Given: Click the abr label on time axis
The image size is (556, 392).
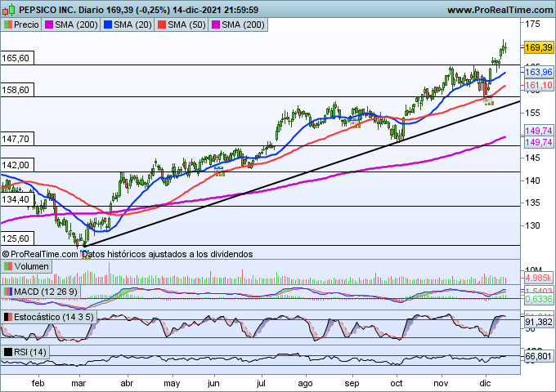Looking at the screenshot, I should click(x=127, y=383).
